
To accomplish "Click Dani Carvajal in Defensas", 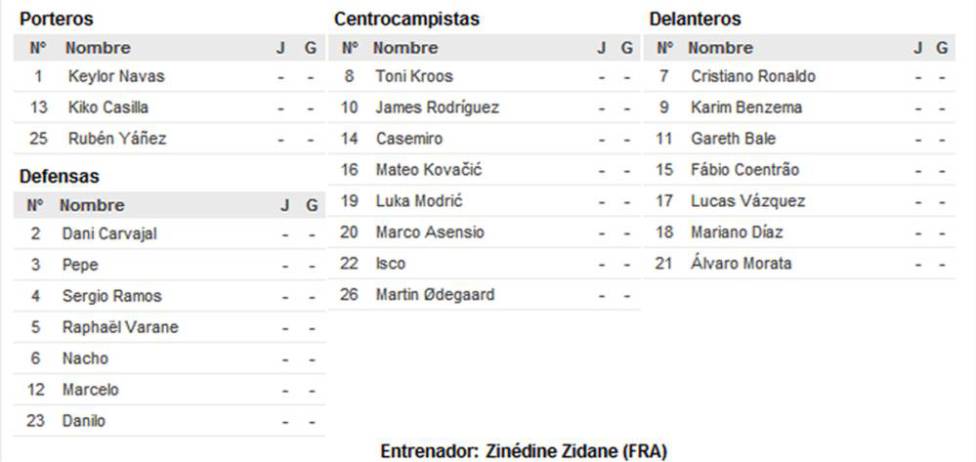I will coord(110,234).
